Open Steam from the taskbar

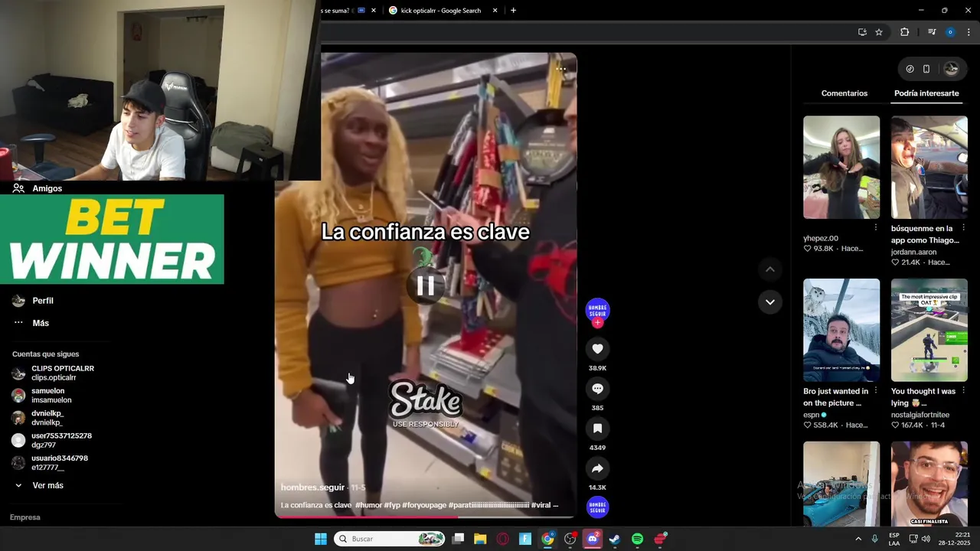click(615, 539)
